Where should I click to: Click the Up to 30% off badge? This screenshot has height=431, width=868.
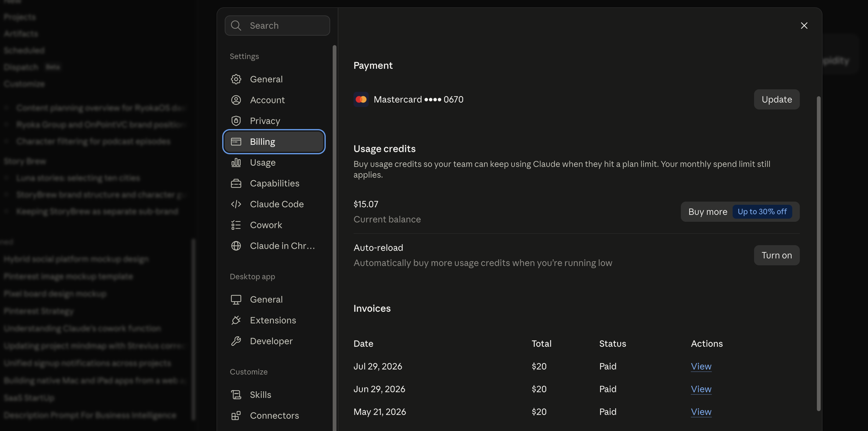762,212
